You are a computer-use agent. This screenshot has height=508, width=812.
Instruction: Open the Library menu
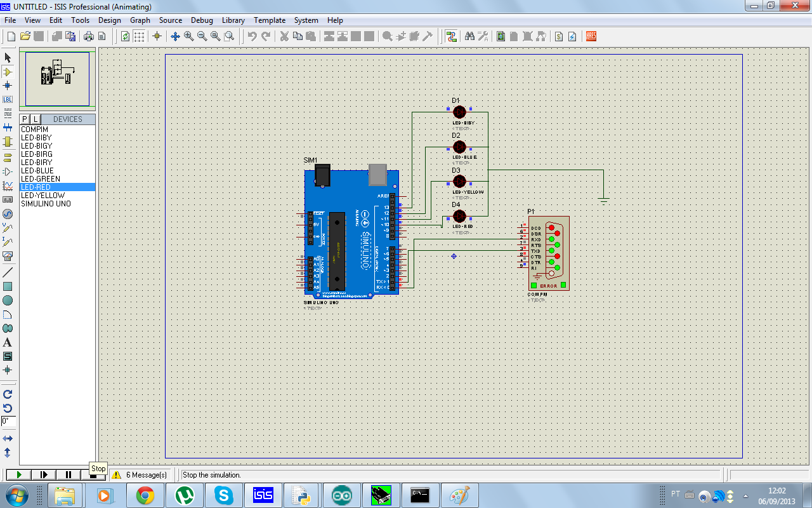233,20
